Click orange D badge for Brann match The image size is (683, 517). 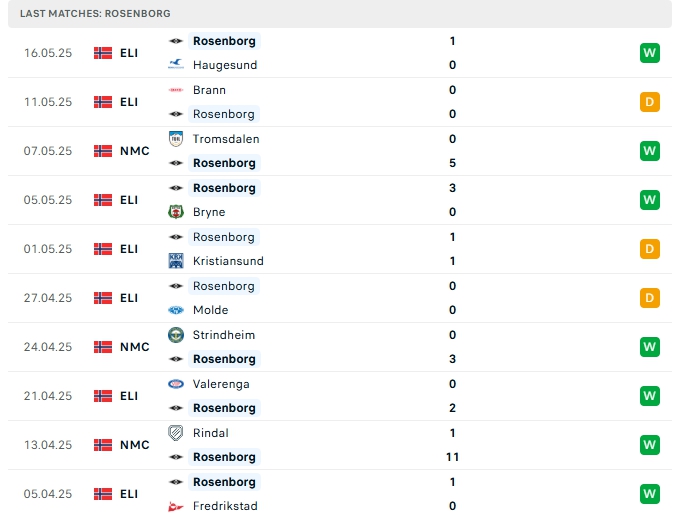pos(649,102)
